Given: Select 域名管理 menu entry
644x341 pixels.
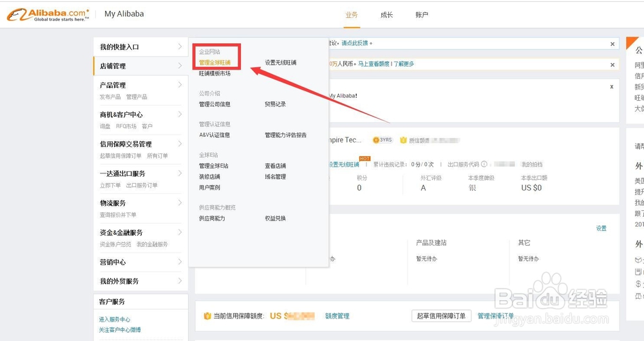Looking at the screenshot, I should pos(275,177).
